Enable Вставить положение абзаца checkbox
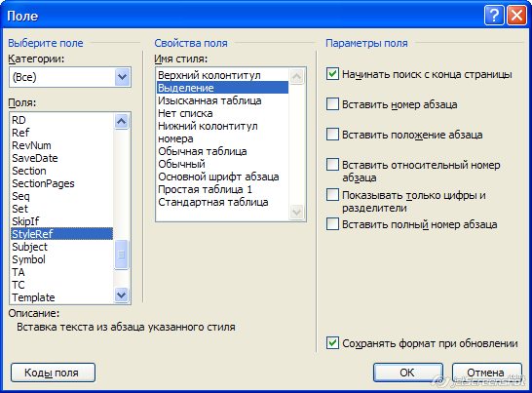Screen dimensions: 532x393 click(332, 135)
